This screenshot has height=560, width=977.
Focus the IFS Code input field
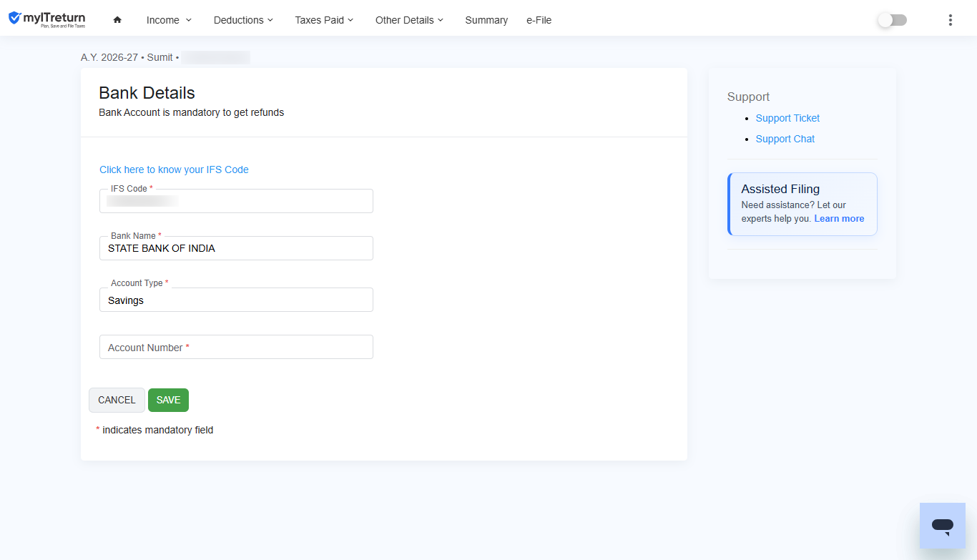236,201
